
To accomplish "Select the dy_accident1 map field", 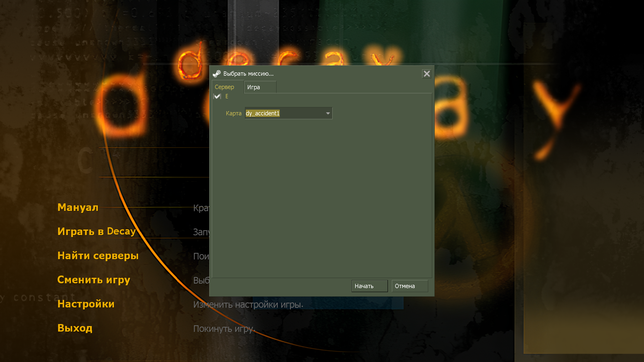I will (289, 113).
